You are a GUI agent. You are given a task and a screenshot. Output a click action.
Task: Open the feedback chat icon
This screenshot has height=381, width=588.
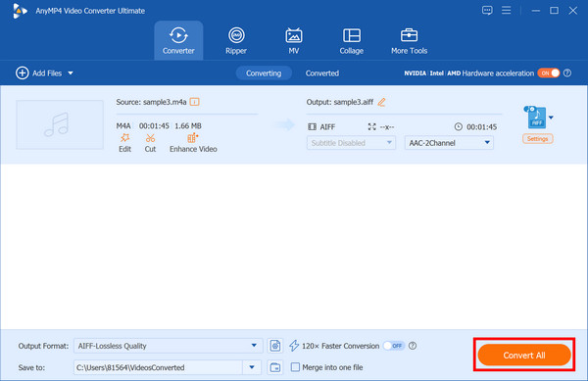tap(487, 11)
